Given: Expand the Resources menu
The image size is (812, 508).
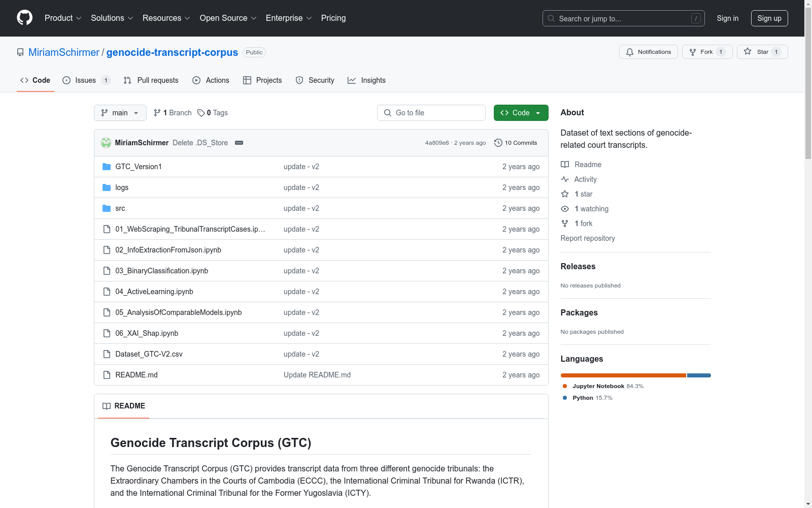Looking at the screenshot, I should 166,18.
